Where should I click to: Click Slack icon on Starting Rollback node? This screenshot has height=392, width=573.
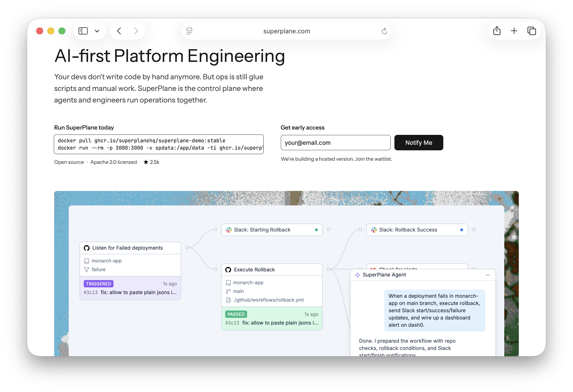pos(229,230)
